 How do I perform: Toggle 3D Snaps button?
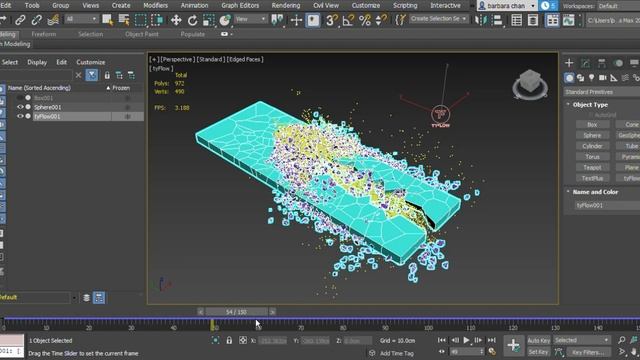331,20
